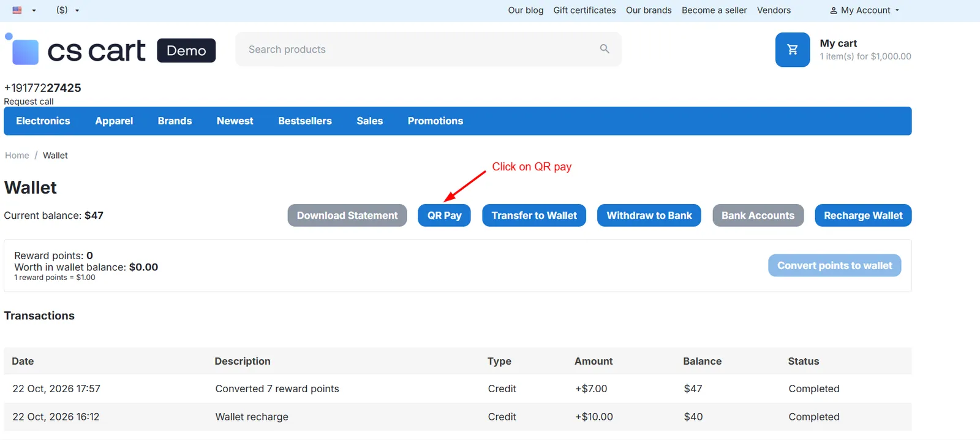Click the date '22 Oct, 2026 16:12'
Viewport: 980px width, 440px height.
tap(56, 417)
